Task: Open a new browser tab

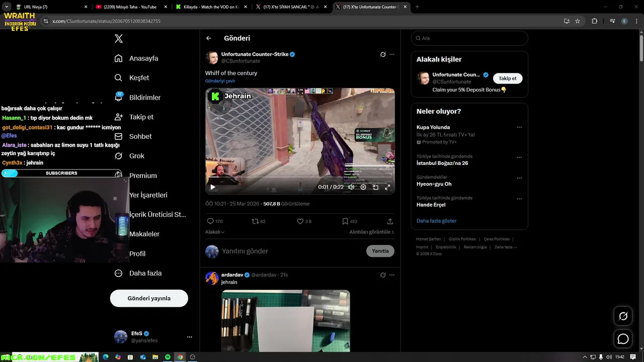Action: 417,7
